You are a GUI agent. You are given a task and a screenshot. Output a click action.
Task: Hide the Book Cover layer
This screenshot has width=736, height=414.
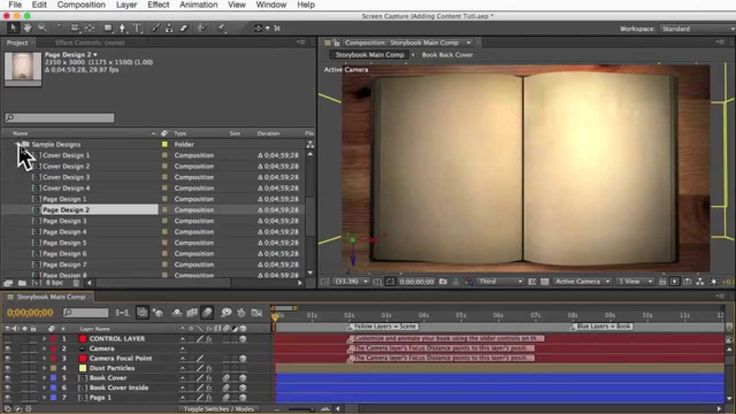pyautogui.click(x=8, y=378)
